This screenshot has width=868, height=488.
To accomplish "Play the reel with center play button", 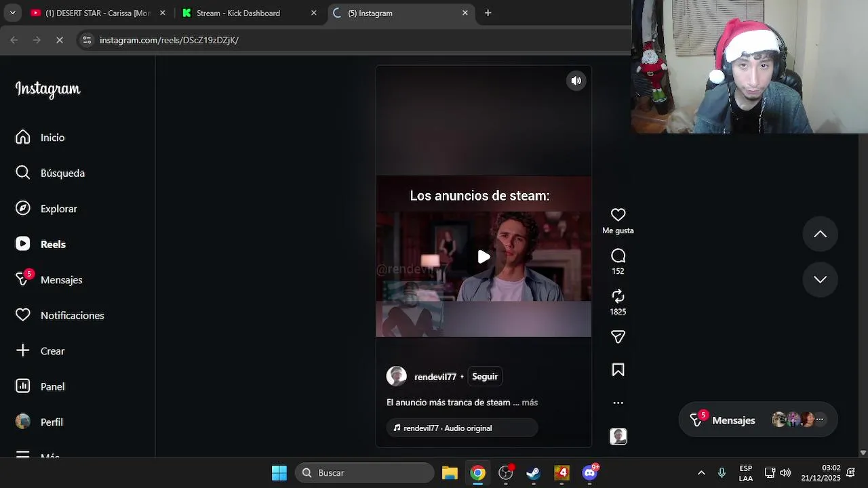I will (484, 257).
